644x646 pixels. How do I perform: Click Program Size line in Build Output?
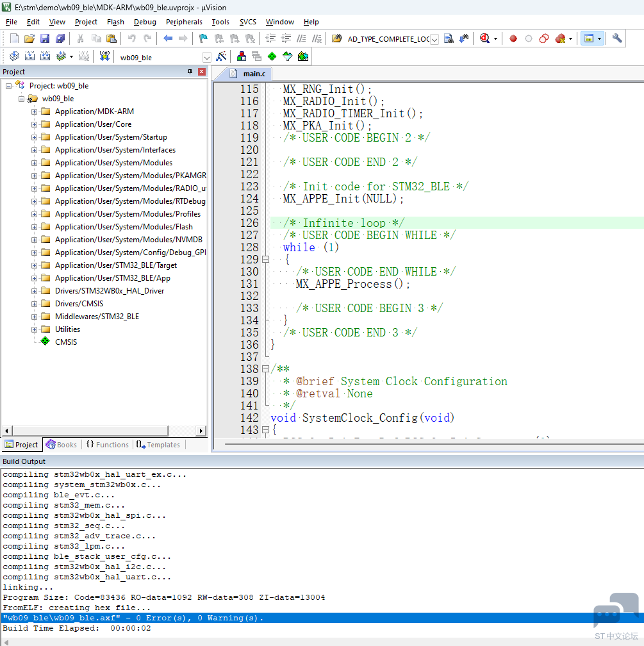tap(164, 597)
